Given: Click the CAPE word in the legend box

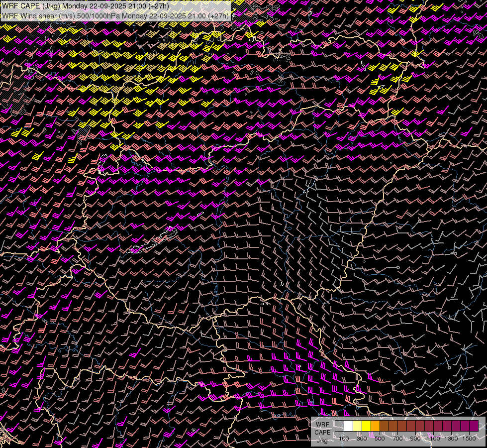Looking at the screenshot, I should click(322, 432).
